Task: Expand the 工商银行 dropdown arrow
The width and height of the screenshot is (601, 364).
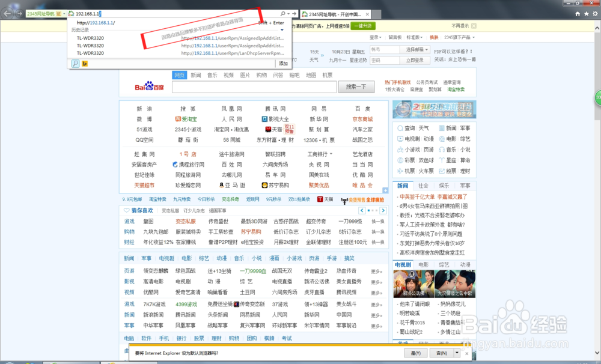Action: point(331,154)
